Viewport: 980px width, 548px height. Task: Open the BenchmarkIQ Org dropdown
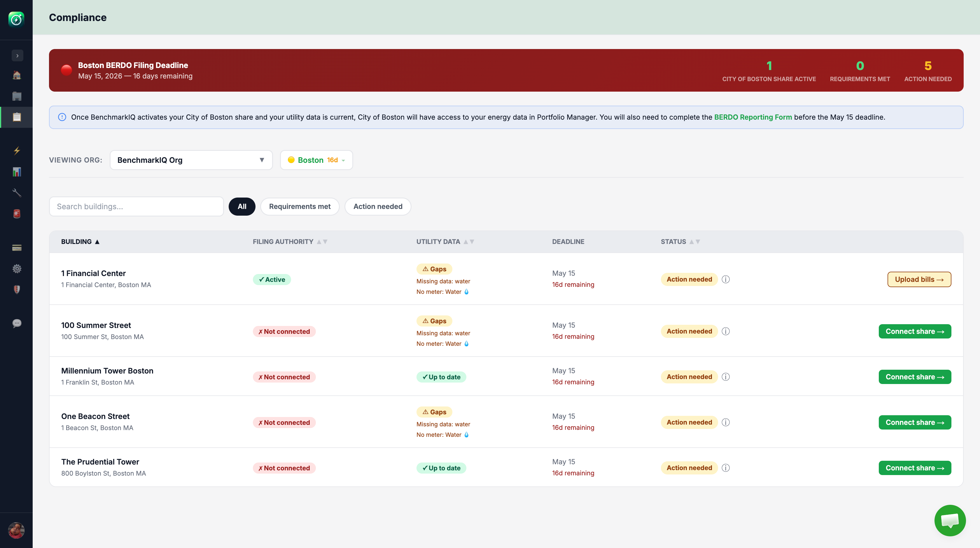coord(191,160)
